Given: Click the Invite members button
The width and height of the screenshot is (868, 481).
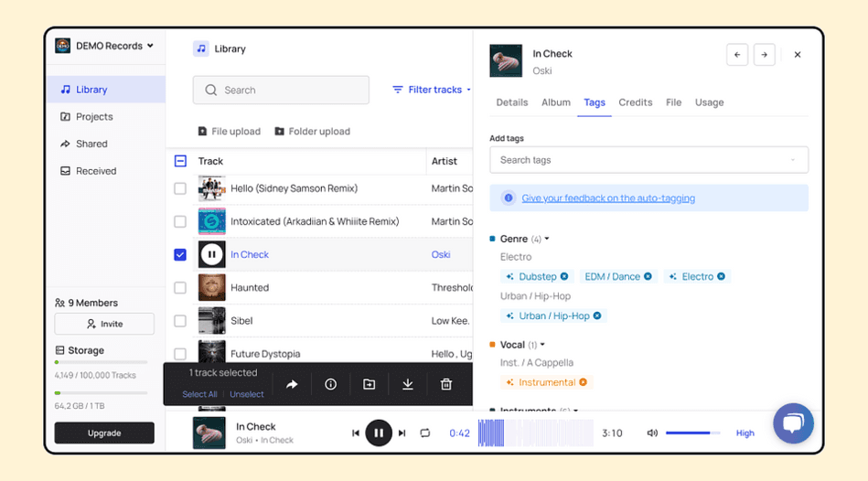Looking at the screenshot, I should coord(104,324).
